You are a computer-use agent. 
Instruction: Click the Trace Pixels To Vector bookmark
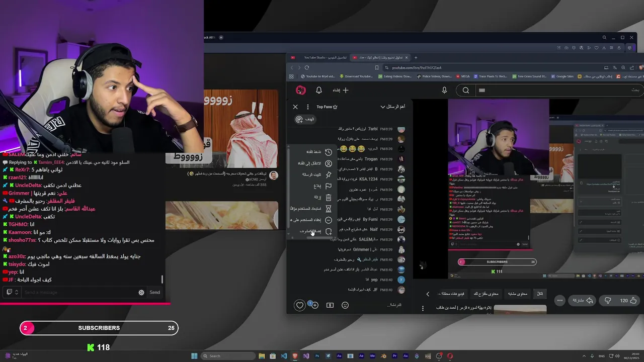click(490, 76)
